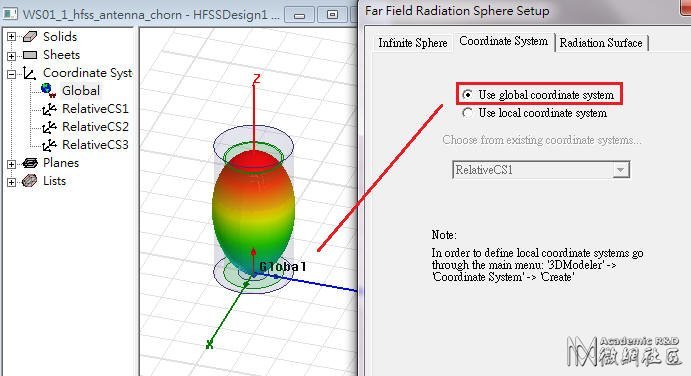
Task: Switch to the Infinite Sphere tab
Action: click(x=412, y=43)
